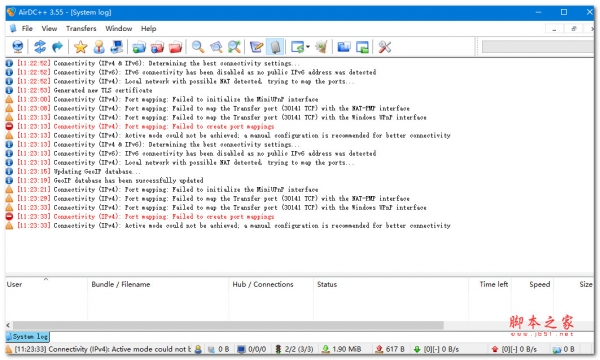Click the scrollbar left arrow in transfers pane
600x360 pixels.
click(x=8, y=325)
